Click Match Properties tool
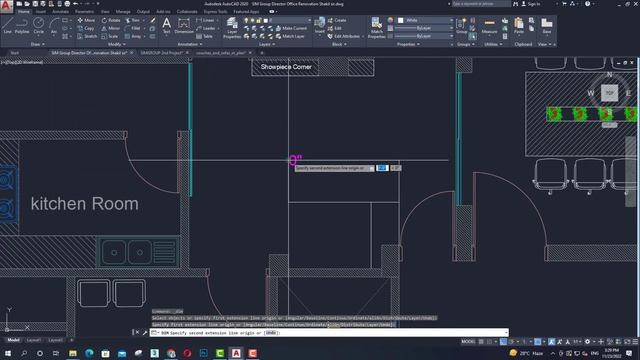Screen dimensions: 640x360 tap(376, 28)
